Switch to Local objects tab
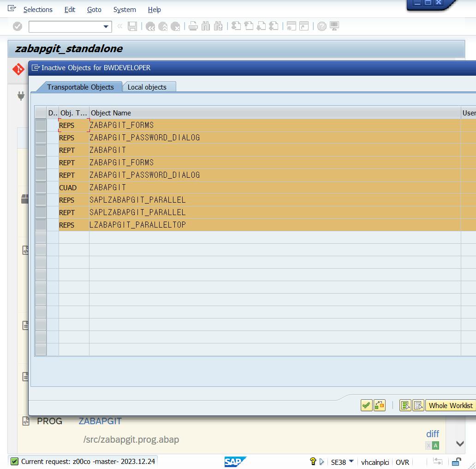Image resolution: width=476 pixels, height=469 pixels. click(x=147, y=87)
